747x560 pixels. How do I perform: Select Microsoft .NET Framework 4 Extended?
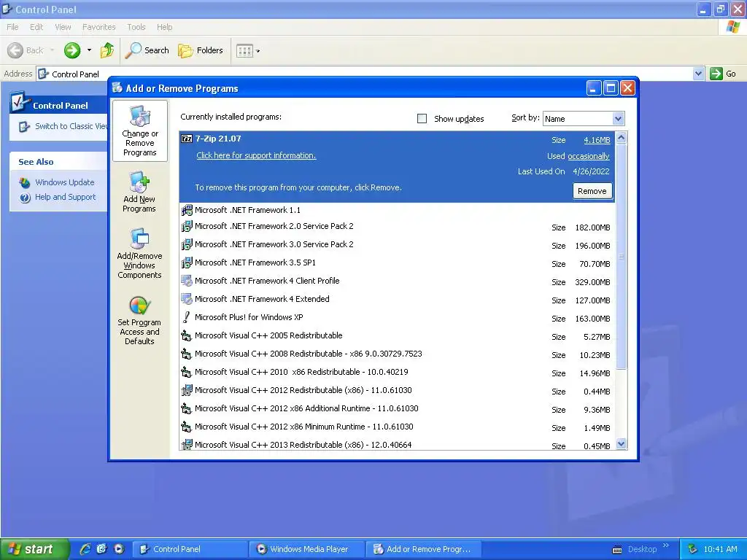[x=398, y=300]
